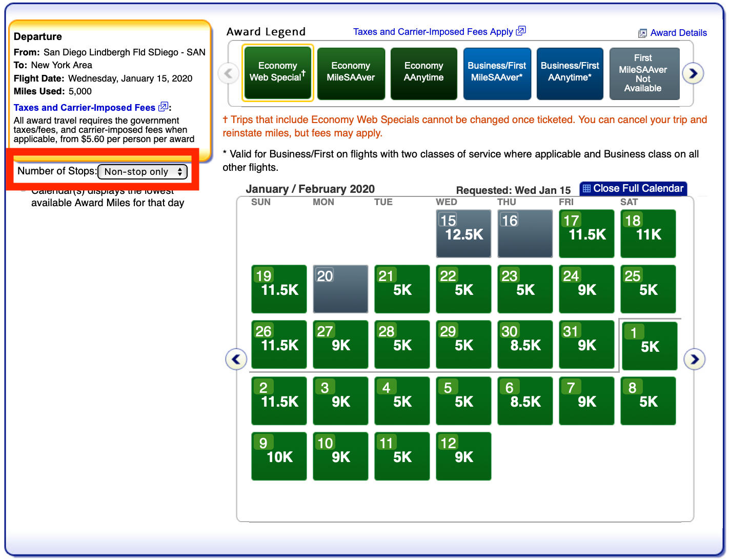Open the Award Details link
729x560 pixels.
tap(678, 33)
